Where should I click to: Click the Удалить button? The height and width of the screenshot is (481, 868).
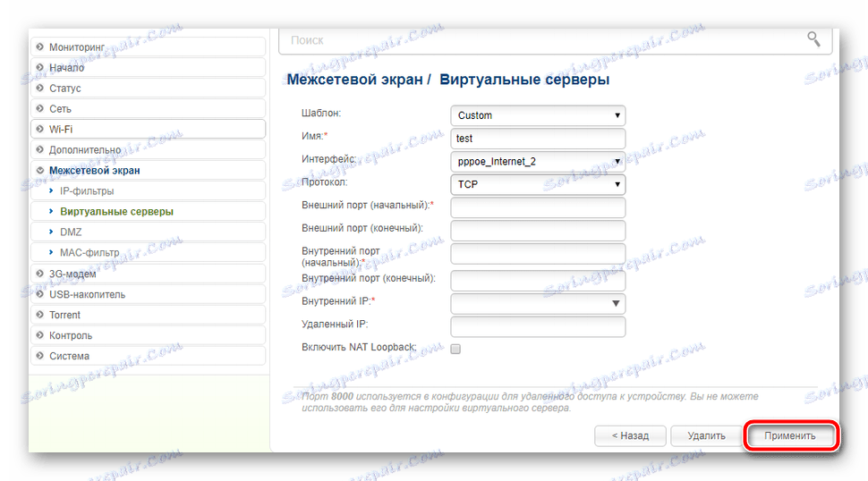point(706,435)
